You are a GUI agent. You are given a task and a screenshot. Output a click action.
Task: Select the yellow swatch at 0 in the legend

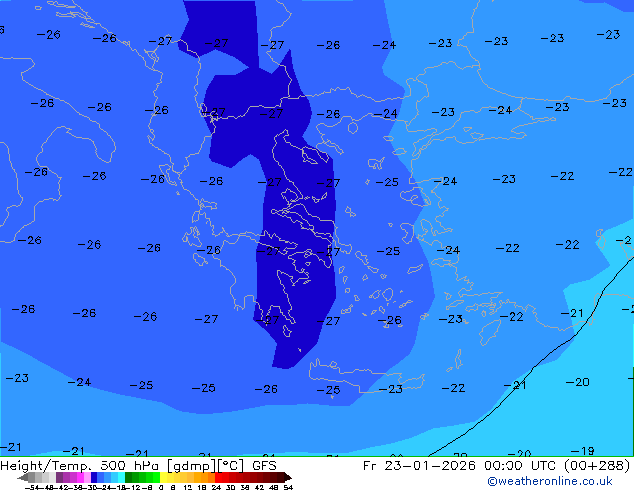tap(163, 477)
